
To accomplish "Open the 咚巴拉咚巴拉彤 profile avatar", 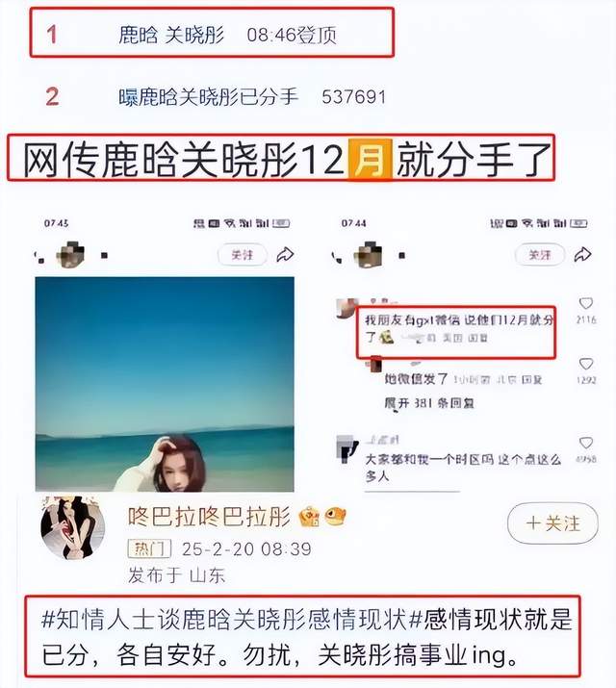I will click(x=73, y=528).
